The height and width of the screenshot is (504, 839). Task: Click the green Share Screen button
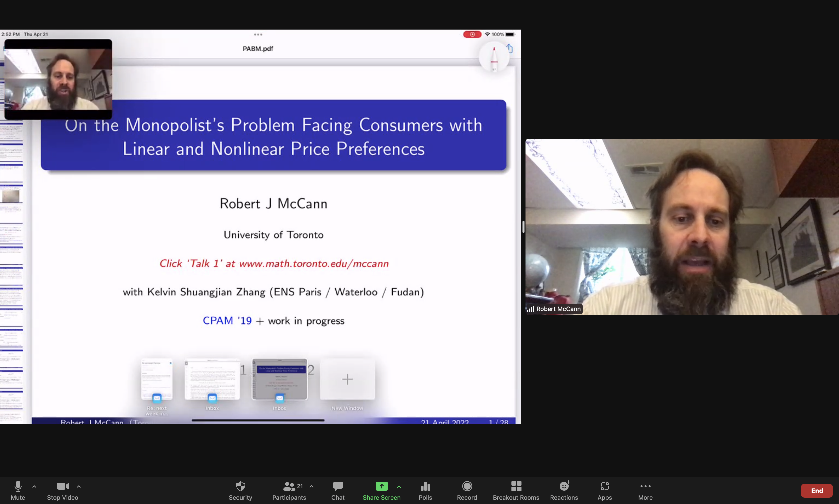point(381,490)
